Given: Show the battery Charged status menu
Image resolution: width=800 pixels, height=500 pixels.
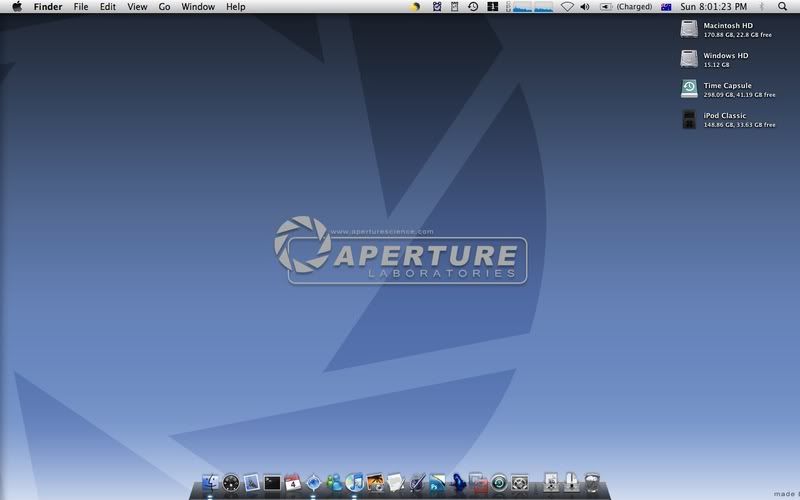Looking at the screenshot, I should [626, 7].
